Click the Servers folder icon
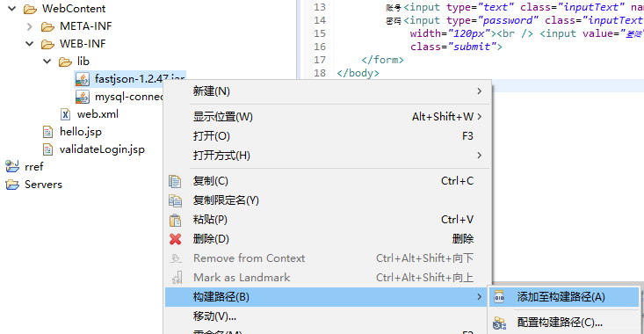 (12, 185)
